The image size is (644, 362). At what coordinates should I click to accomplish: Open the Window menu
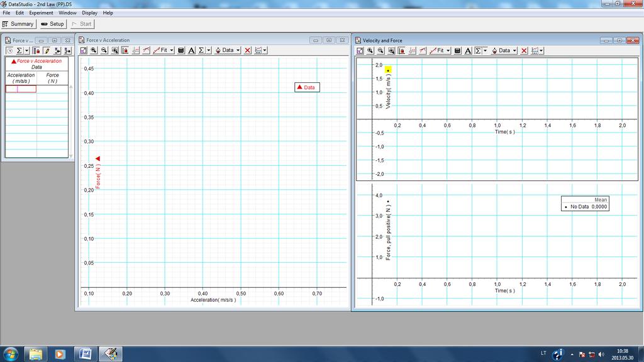pos(67,13)
